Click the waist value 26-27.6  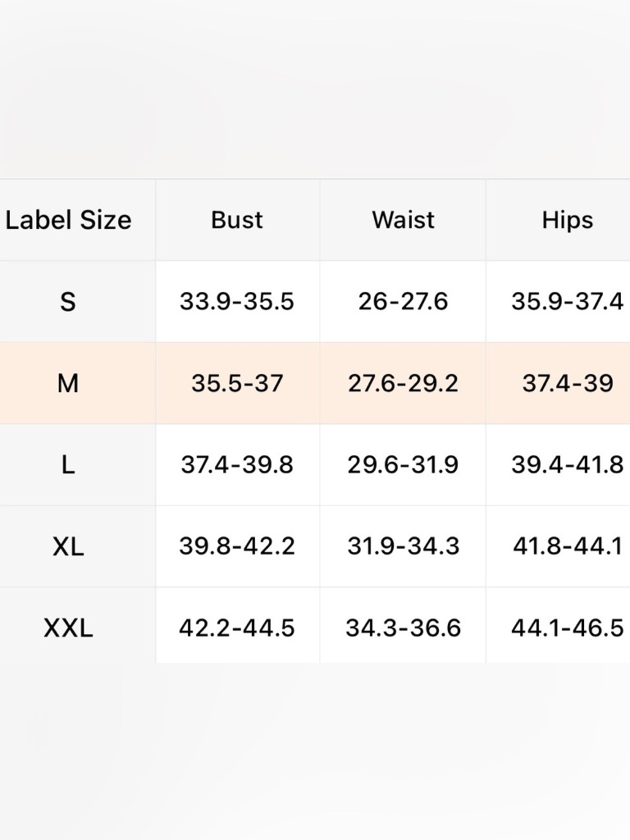[x=403, y=302]
